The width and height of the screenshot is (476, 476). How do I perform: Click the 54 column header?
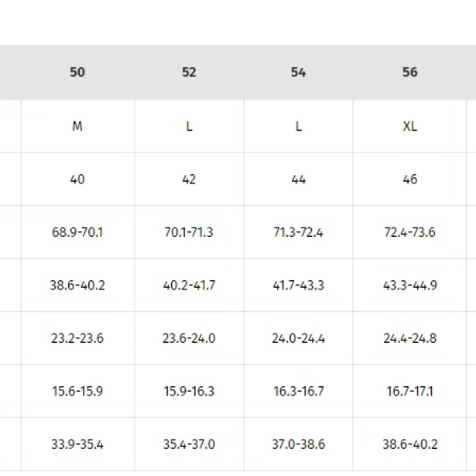(298, 72)
